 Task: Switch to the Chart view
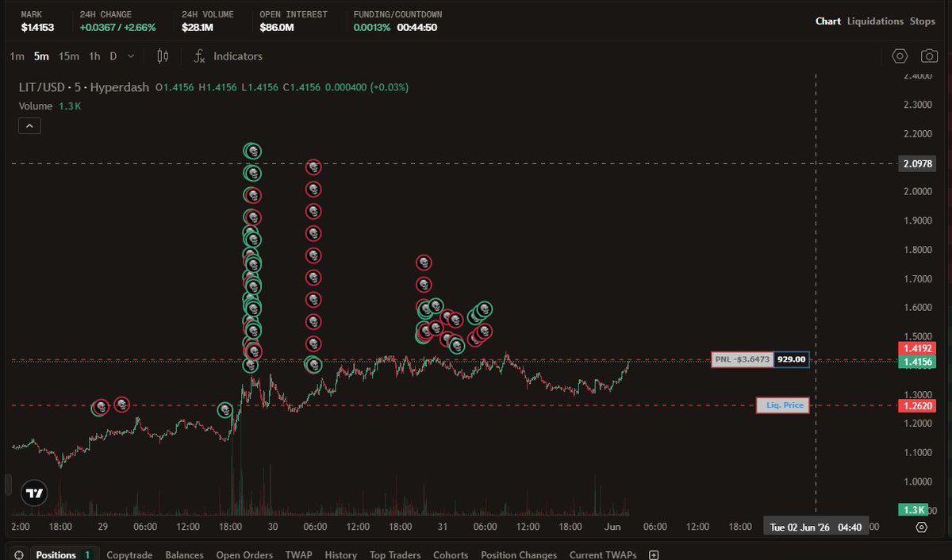[x=828, y=21]
